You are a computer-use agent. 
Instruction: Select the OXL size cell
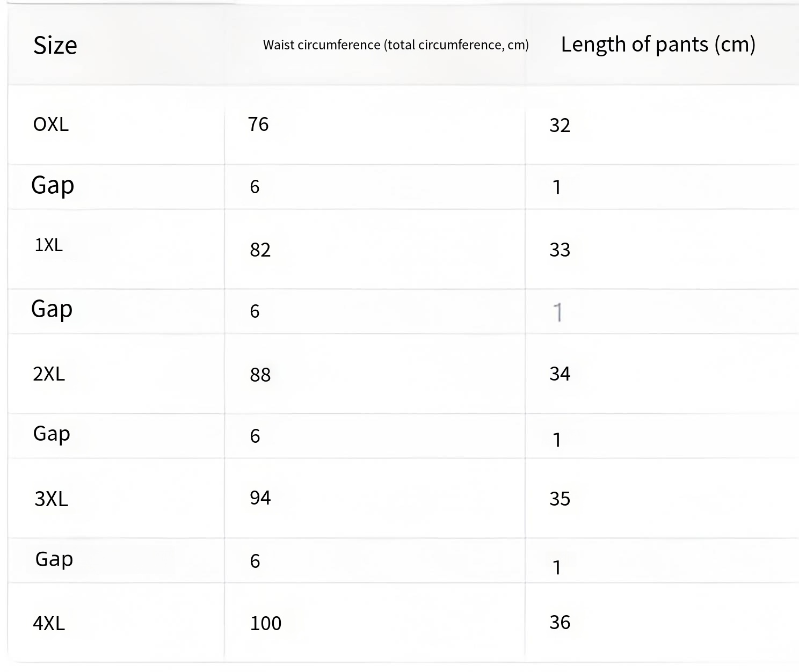click(51, 125)
